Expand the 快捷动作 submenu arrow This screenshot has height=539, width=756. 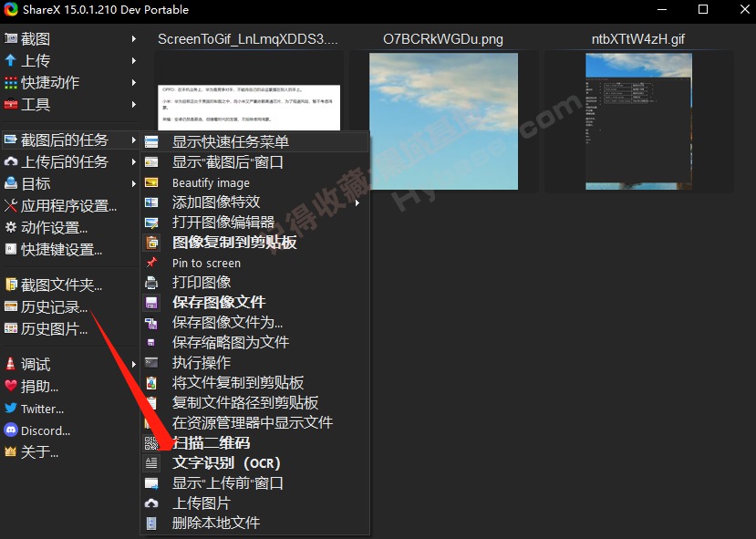tap(133, 82)
